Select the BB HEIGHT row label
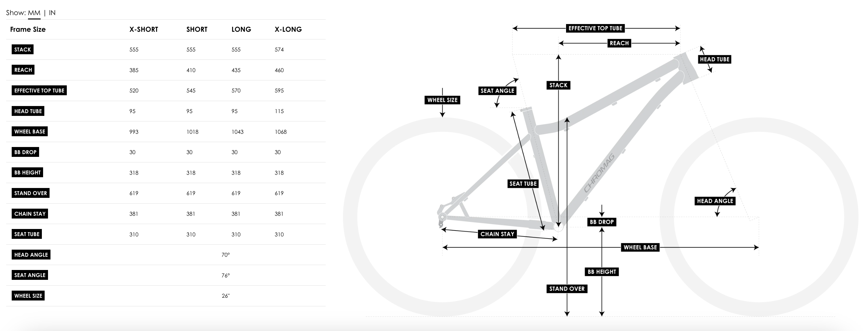This screenshot has width=868, height=331. point(27,172)
